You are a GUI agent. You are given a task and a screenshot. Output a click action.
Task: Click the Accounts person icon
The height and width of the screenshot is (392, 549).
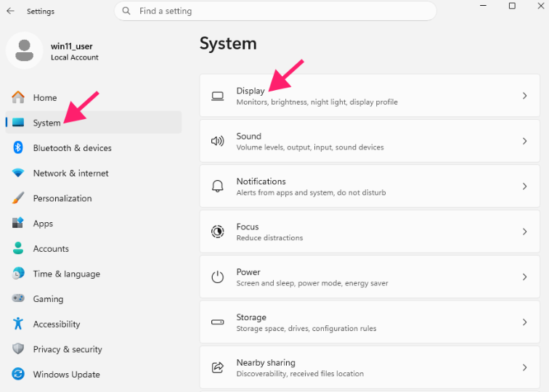[18, 248]
